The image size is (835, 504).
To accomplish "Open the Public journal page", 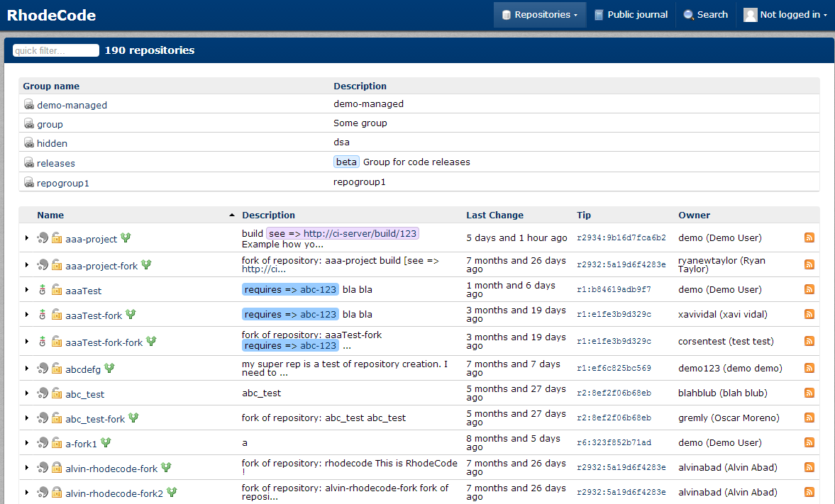I will (x=631, y=15).
